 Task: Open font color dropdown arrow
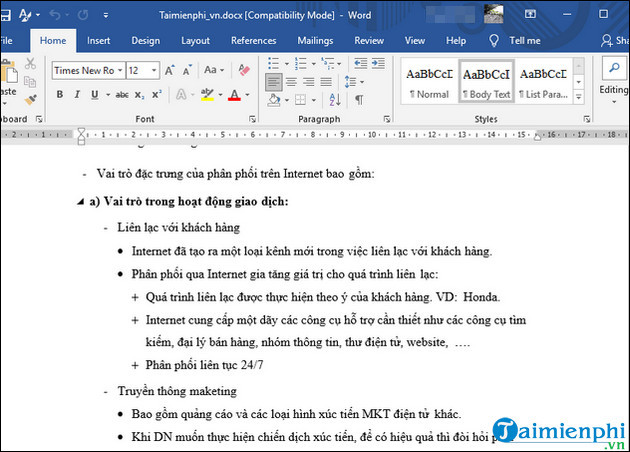click(x=248, y=95)
